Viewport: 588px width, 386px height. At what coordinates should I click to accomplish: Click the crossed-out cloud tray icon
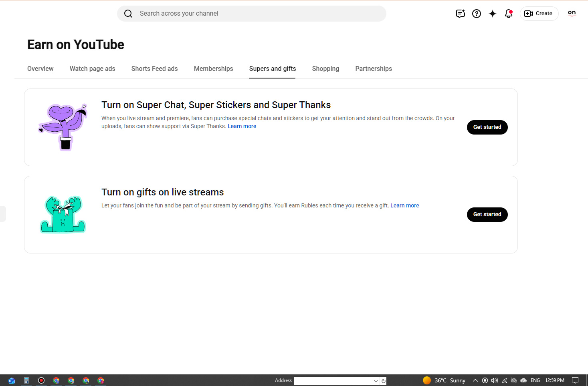click(514, 380)
